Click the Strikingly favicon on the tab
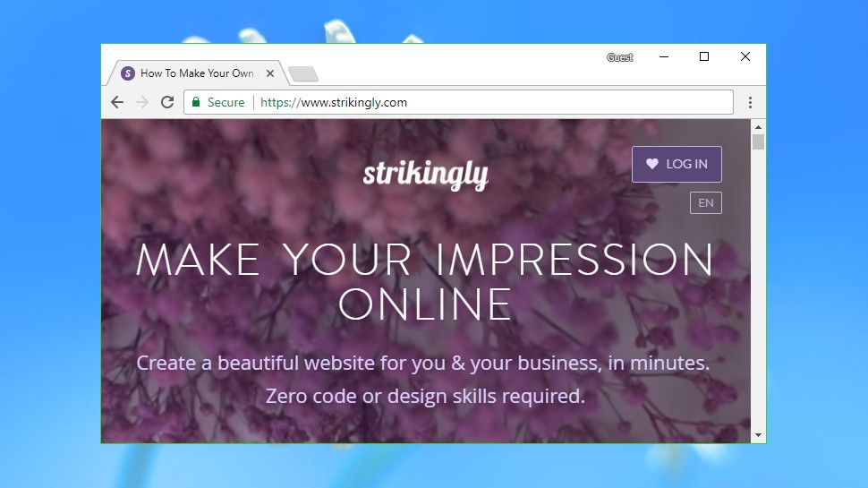This screenshot has height=488, width=868. point(128,73)
